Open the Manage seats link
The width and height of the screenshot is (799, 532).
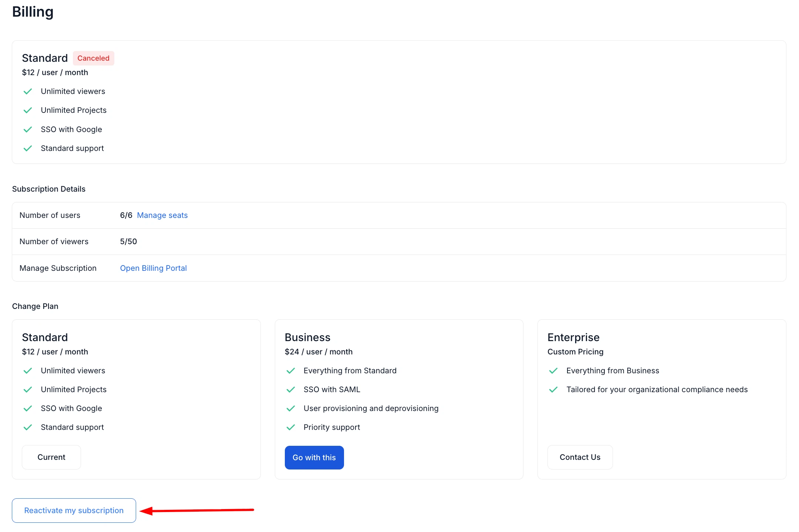[162, 215]
